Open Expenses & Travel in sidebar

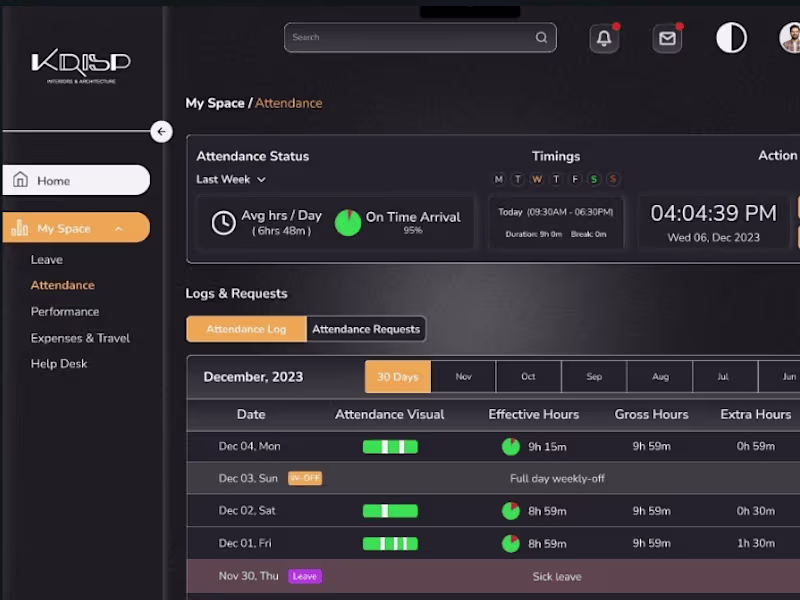coord(80,338)
